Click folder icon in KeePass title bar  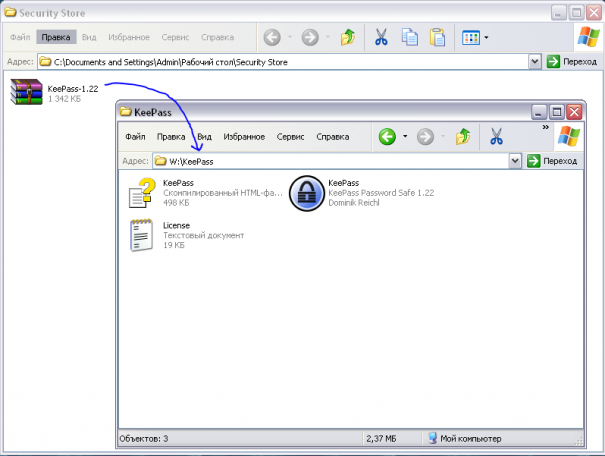coord(125,112)
